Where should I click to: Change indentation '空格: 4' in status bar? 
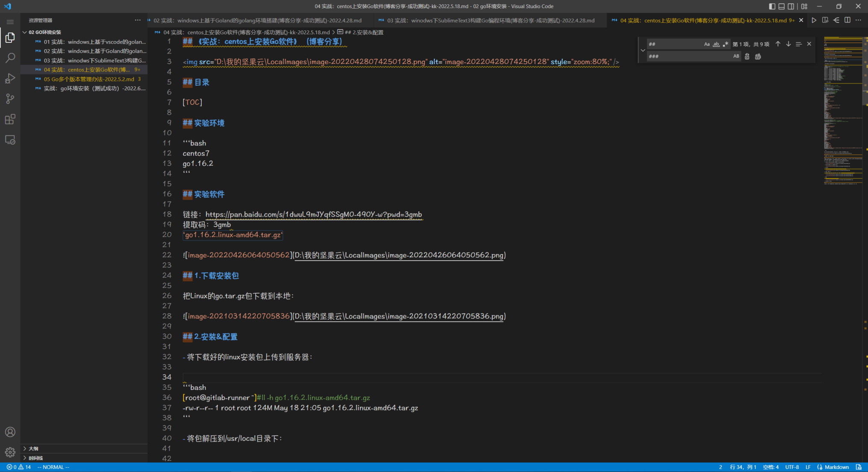pyautogui.click(x=771, y=467)
